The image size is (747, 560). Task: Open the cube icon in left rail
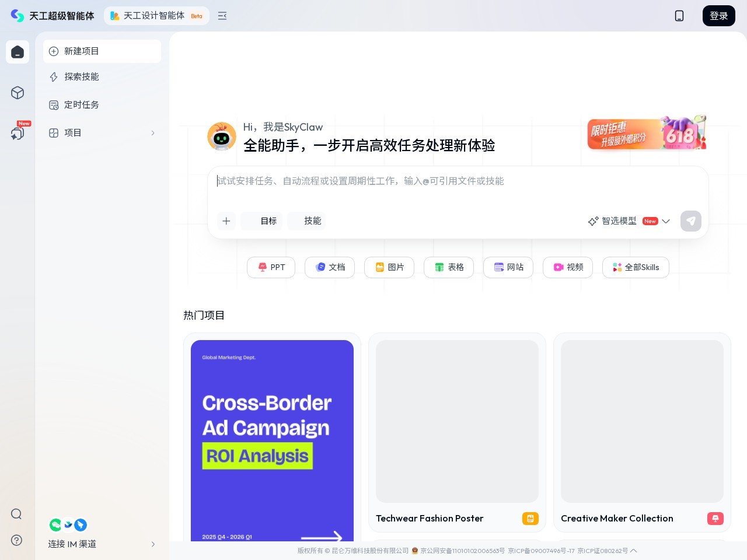point(18,93)
